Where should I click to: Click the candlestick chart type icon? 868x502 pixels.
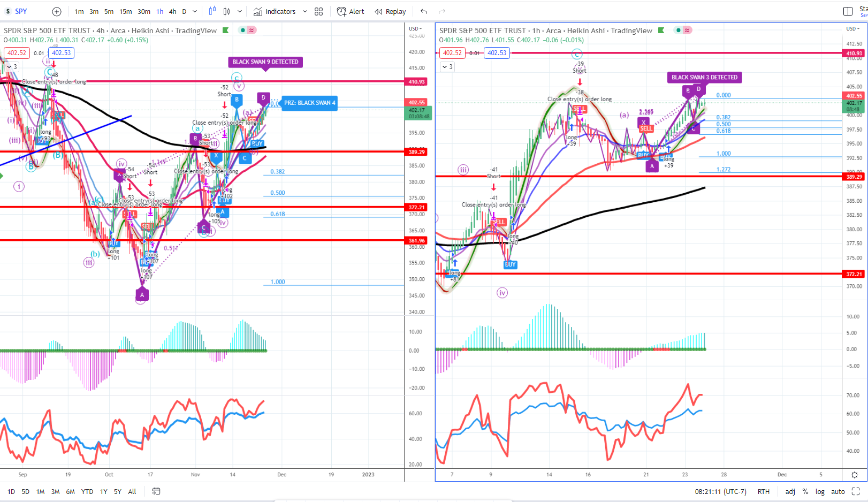227,11
